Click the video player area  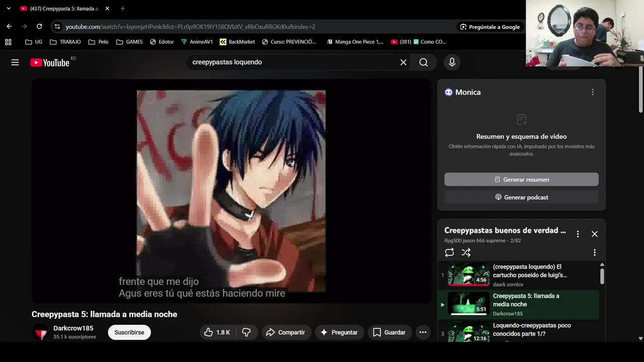231,191
